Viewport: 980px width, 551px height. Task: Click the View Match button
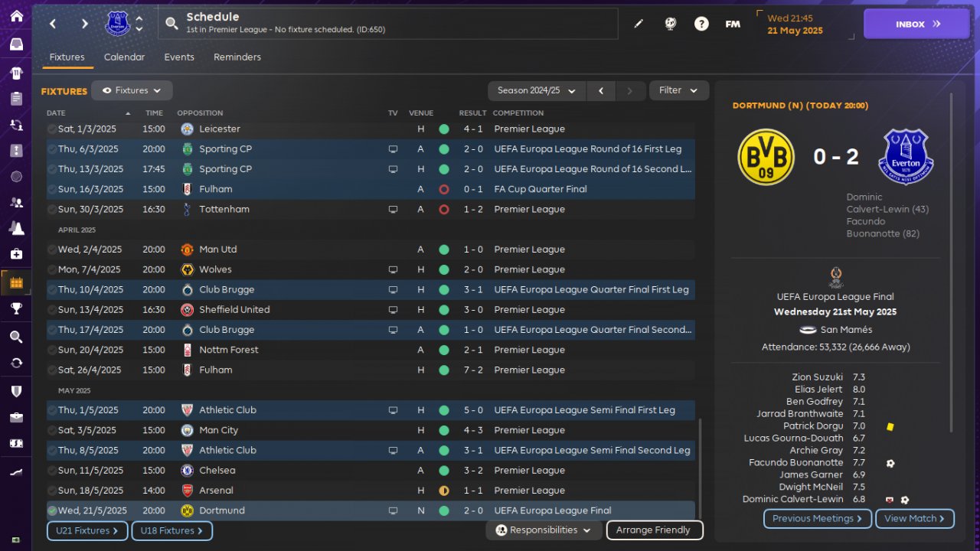(x=915, y=519)
